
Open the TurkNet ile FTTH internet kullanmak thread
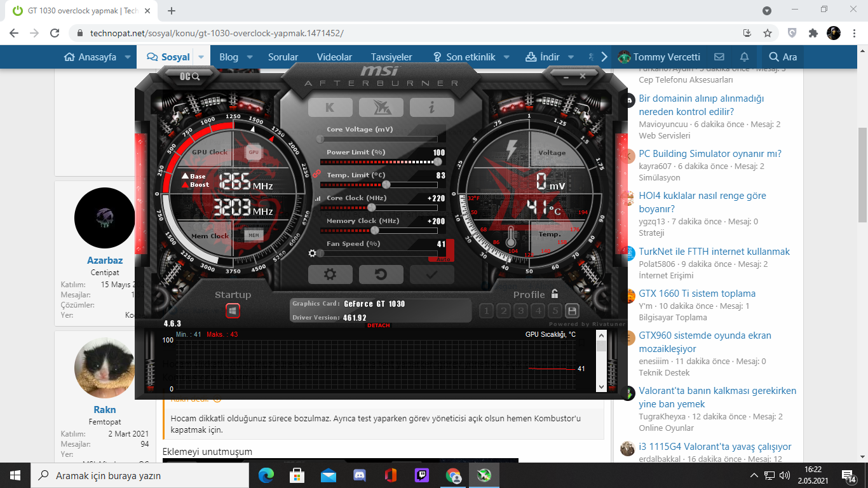(x=714, y=252)
